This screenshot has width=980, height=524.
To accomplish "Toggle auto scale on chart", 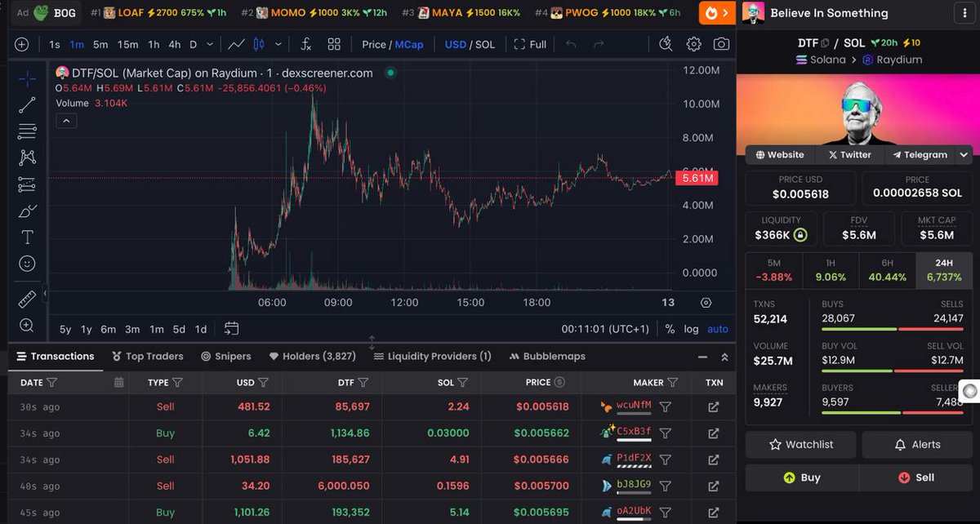I will [x=718, y=329].
